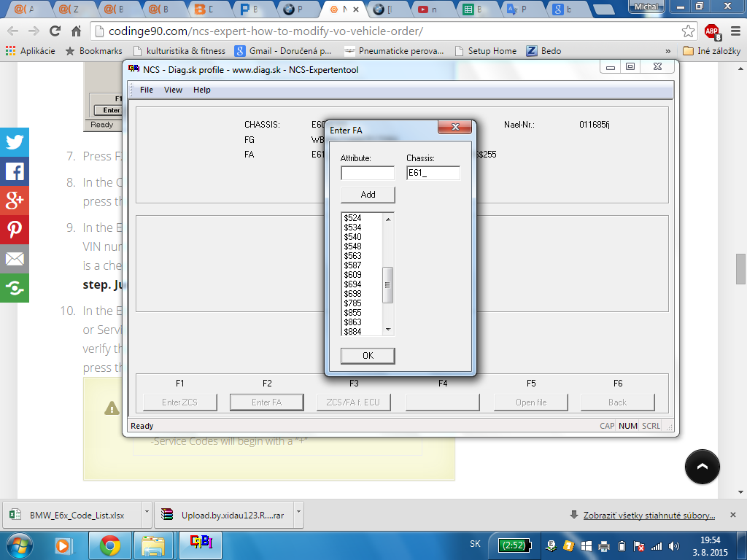747x560 pixels.
Task: Confirm the Enter FA dialog with OK
Action: (368, 356)
